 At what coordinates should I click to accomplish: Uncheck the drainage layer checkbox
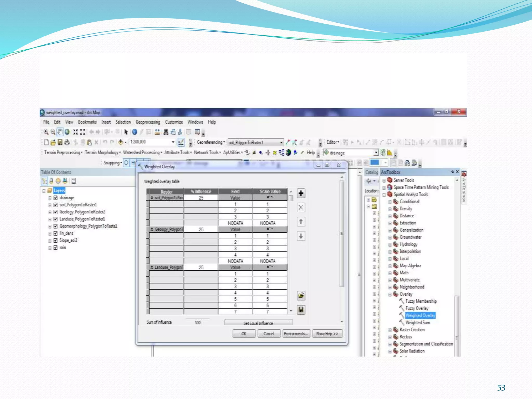(56, 198)
